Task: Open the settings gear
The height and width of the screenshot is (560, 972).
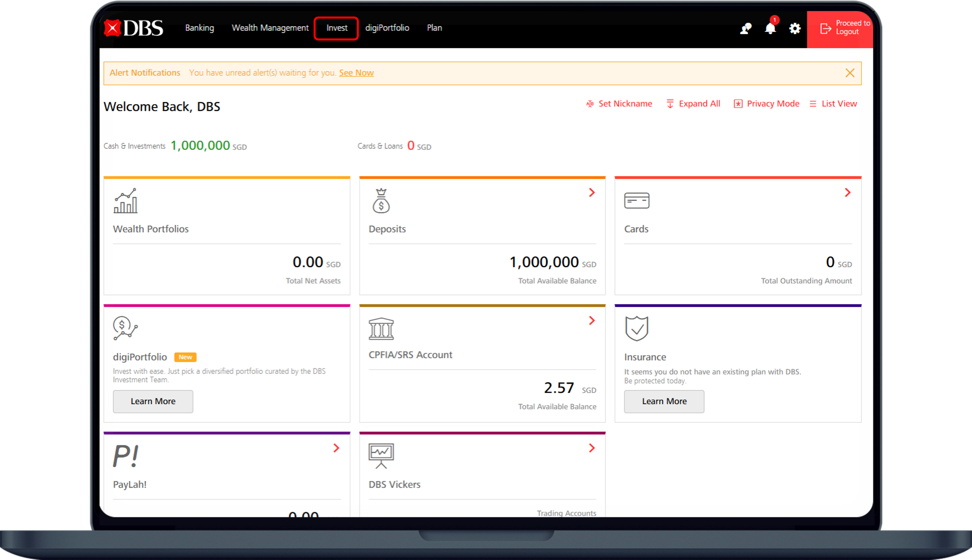Action: point(795,29)
